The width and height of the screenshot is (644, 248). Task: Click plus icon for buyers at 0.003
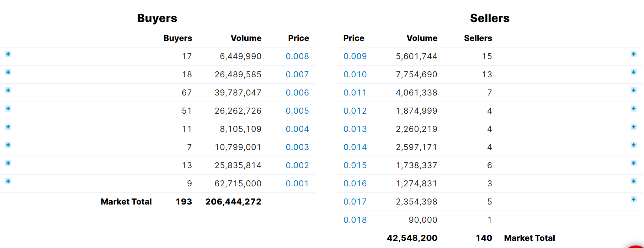[x=8, y=145]
